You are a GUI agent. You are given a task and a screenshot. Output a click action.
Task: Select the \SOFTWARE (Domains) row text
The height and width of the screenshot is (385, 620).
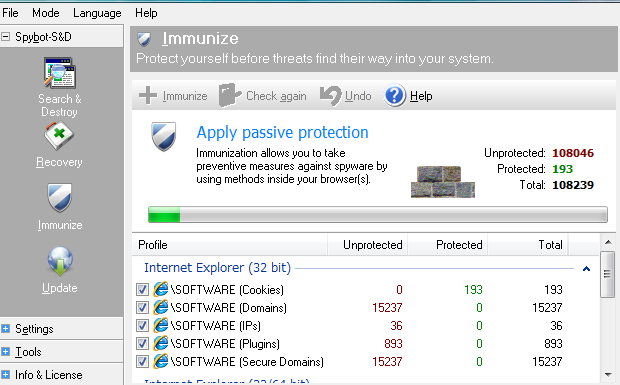point(229,308)
